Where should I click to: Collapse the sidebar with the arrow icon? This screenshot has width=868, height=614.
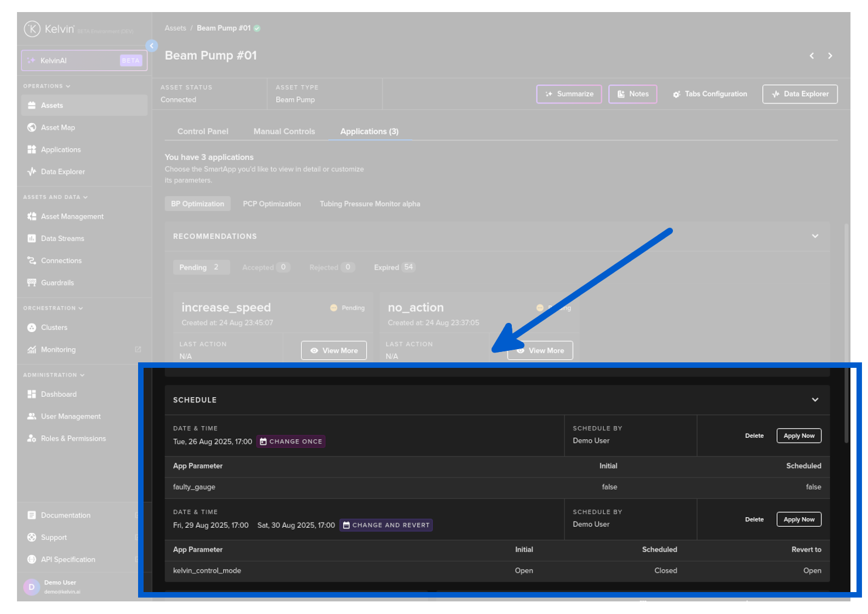tap(152, 46)
